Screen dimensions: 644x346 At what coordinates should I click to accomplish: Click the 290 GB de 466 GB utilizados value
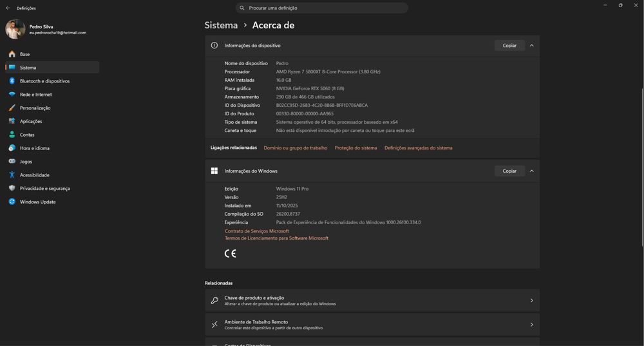(305, 97)
